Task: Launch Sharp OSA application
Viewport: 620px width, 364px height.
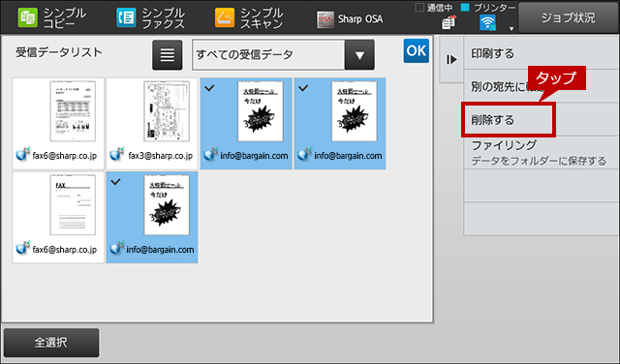Action: (350, 19)
